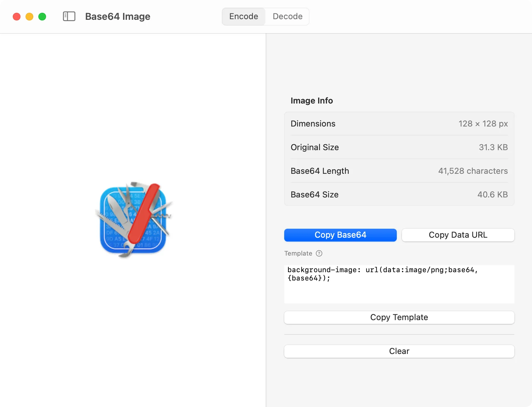Click the Base64 Length row
Image resolution: width=532 pixels, height=407 pixels.
pyautogui.click(x=399, y=171)
